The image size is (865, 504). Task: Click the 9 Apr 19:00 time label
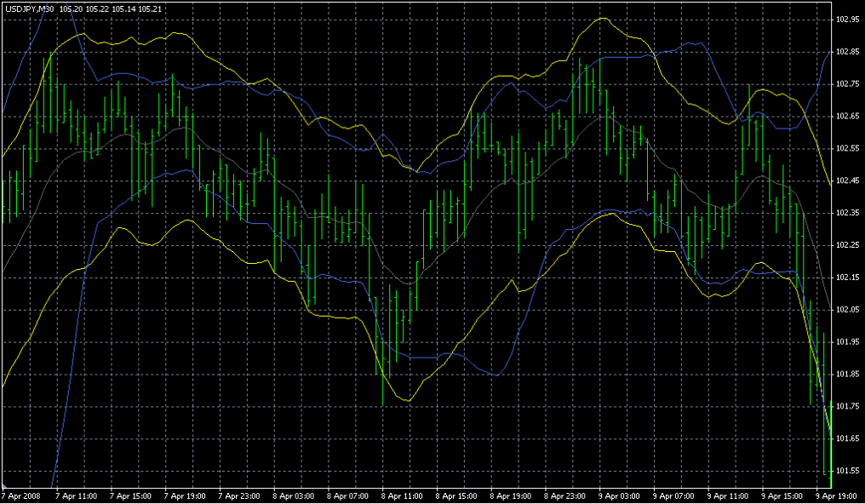(x=836, y=495)
